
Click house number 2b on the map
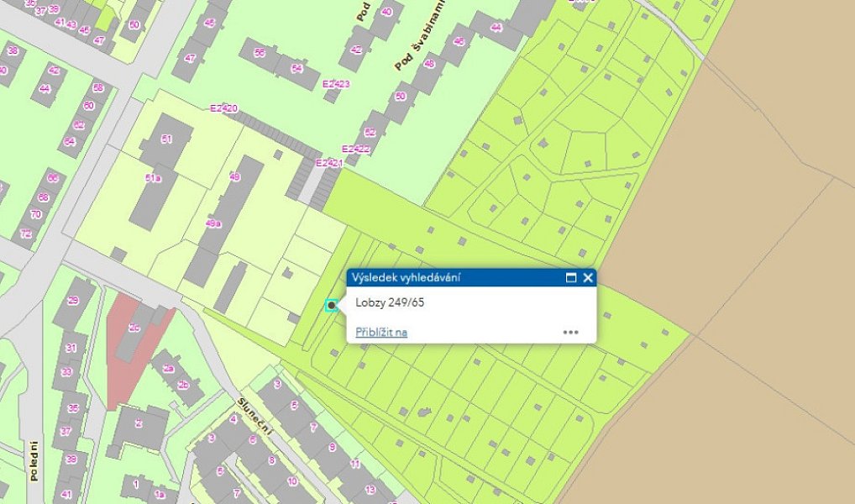click(x=183, y=385)
